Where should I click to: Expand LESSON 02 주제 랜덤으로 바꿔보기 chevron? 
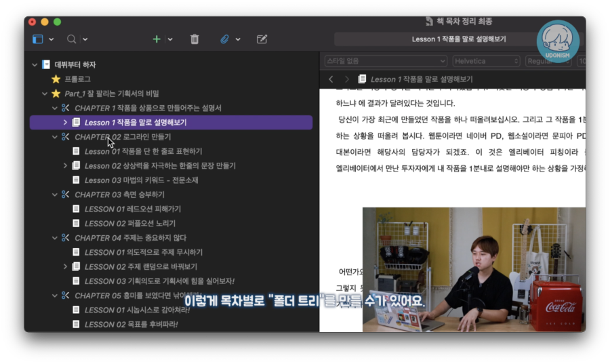(x=65, y=267)
